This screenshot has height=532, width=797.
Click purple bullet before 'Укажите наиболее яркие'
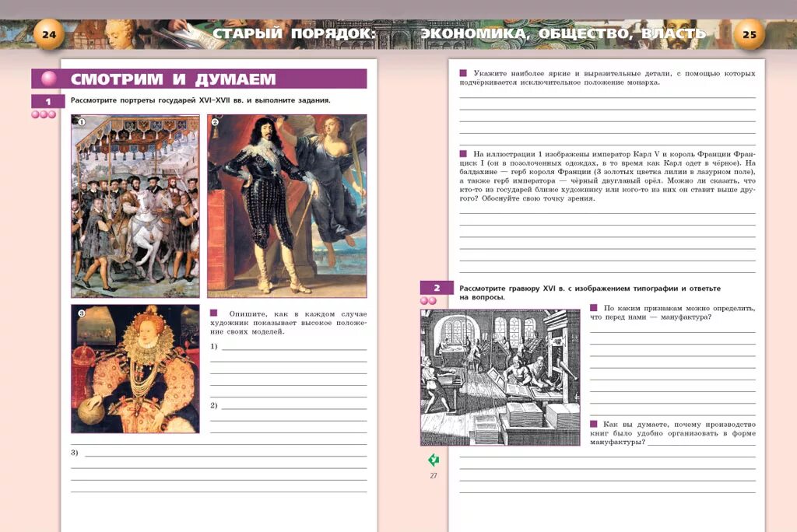click(x=463, y=73)
